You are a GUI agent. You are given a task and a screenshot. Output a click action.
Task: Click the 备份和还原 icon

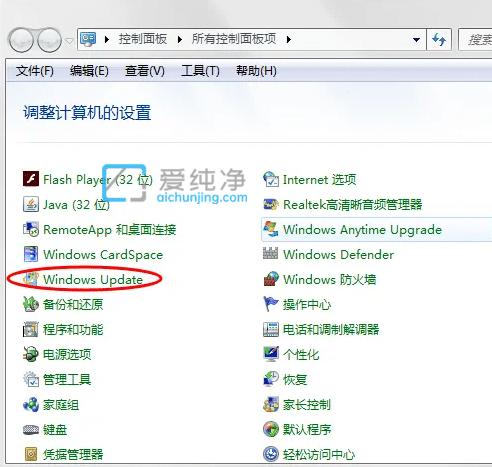(x=31, y=304)
